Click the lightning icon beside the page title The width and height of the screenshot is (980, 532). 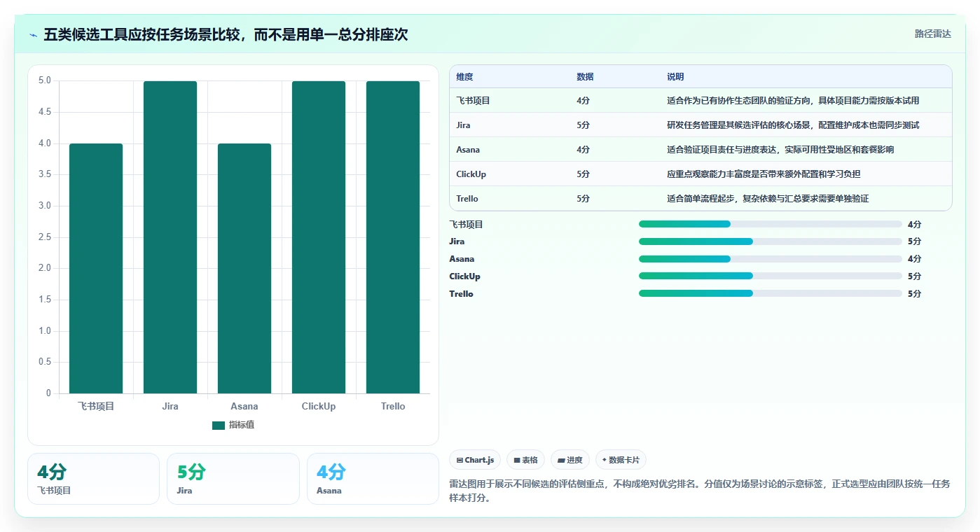(x=34, y=35)
